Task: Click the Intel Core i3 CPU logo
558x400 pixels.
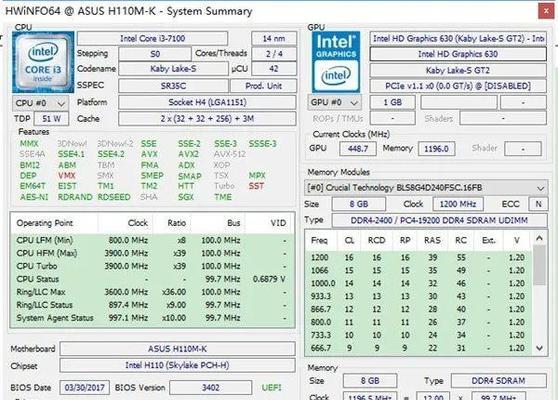Action: 43,62
